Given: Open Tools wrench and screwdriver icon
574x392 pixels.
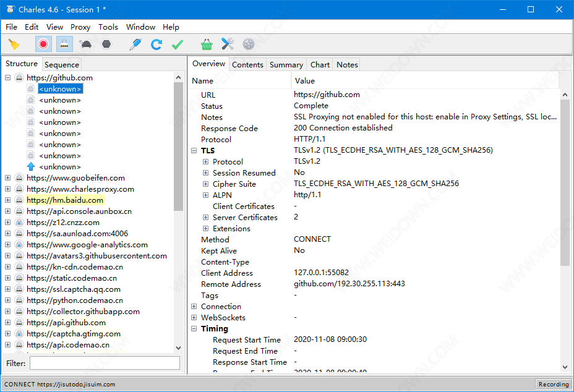Looking at the screenshot, I should (228, 45).
